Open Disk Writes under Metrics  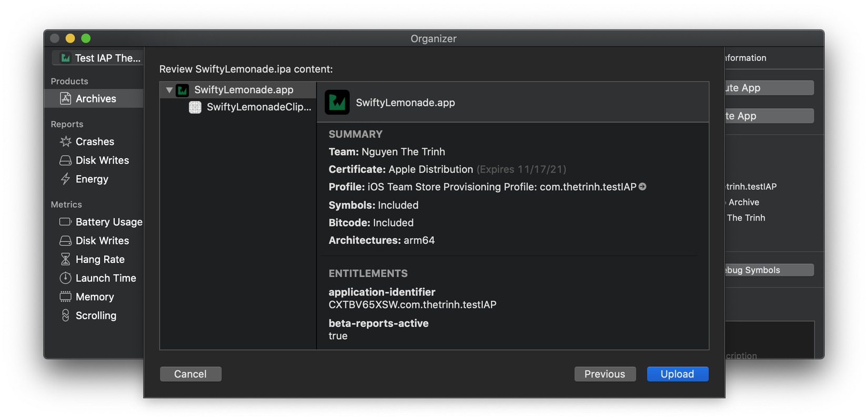[x=102, y=241]
